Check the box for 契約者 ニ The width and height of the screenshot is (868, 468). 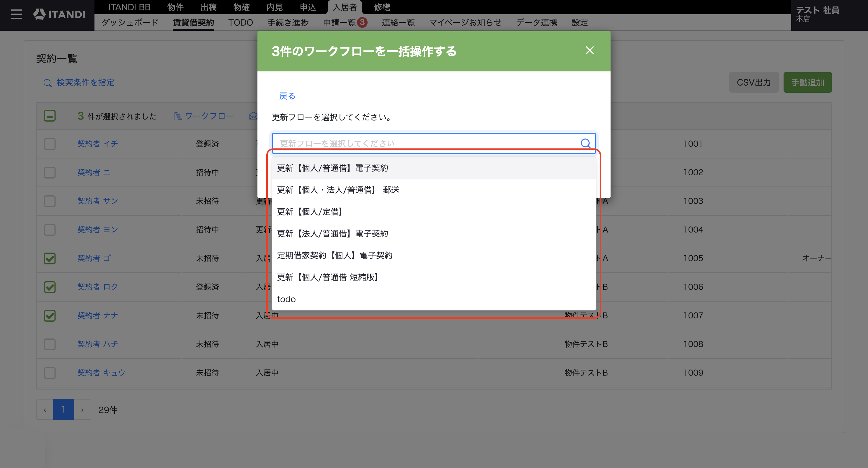pyautogui.click(x=50, y=172)
